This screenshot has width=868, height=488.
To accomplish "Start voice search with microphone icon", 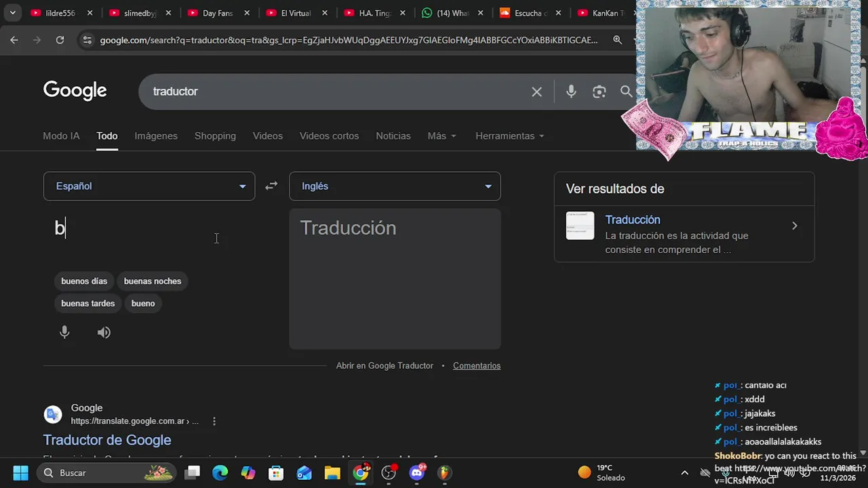I will (571, 91).
